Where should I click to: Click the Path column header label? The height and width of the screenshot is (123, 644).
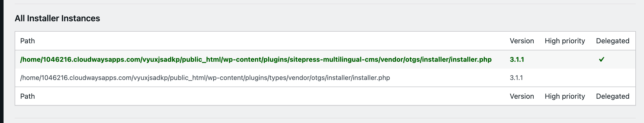pyautogui.click(x=28, y=41)
